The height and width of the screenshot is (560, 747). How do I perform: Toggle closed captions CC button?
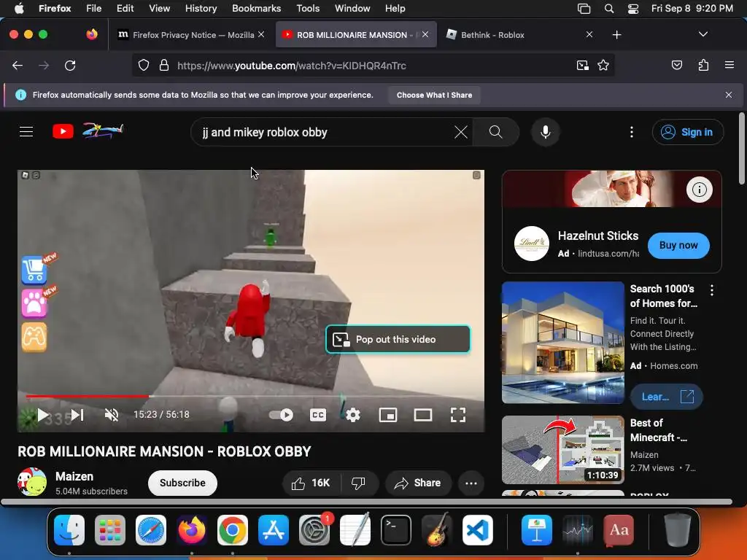[318, 415]
